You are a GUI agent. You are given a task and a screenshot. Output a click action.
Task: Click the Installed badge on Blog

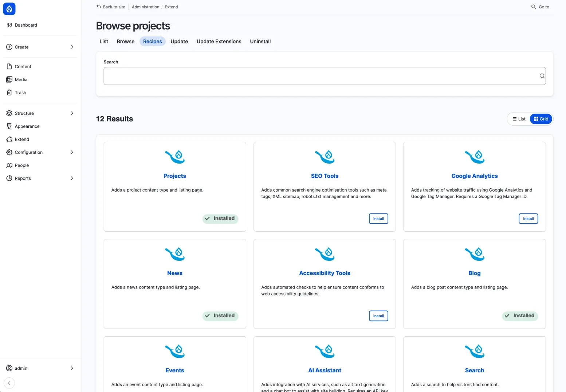(520, 316)
